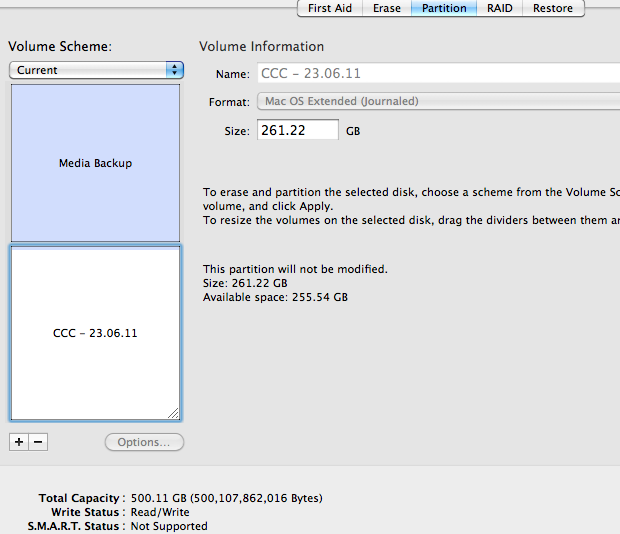Click Total Capacity value 500.11 GB
The height and width of the screenshot is (534, 620).
pyautogui.click(x=227, y=498)
